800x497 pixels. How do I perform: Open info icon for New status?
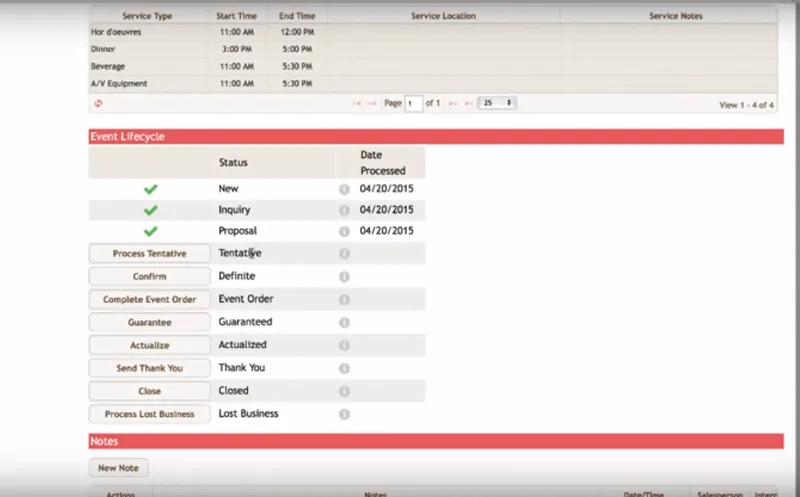coord(344,189)
